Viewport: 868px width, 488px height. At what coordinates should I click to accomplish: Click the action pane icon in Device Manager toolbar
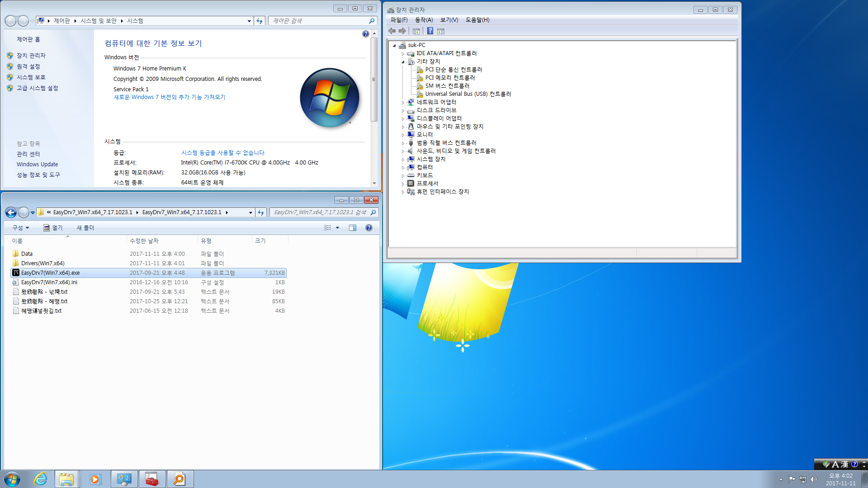441,31
